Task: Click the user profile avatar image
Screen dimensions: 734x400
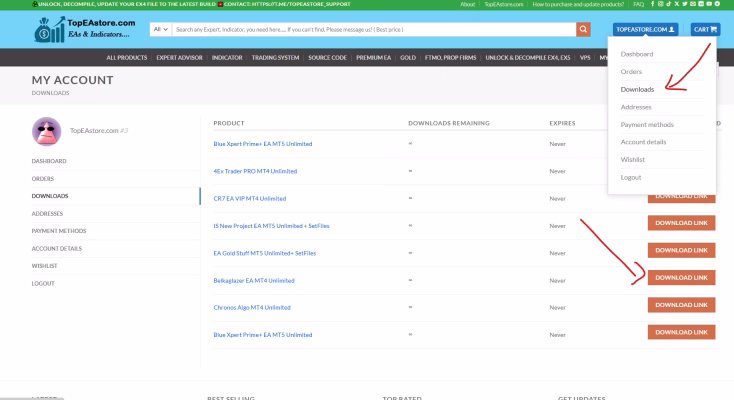Action: tap(47, 131)
